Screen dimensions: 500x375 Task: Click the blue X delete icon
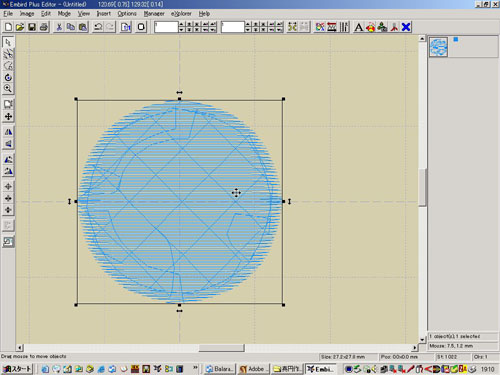406,27
